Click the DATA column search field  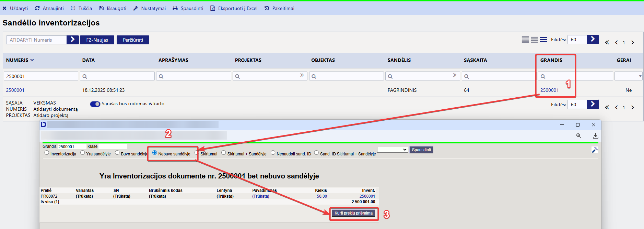point(117,76)
